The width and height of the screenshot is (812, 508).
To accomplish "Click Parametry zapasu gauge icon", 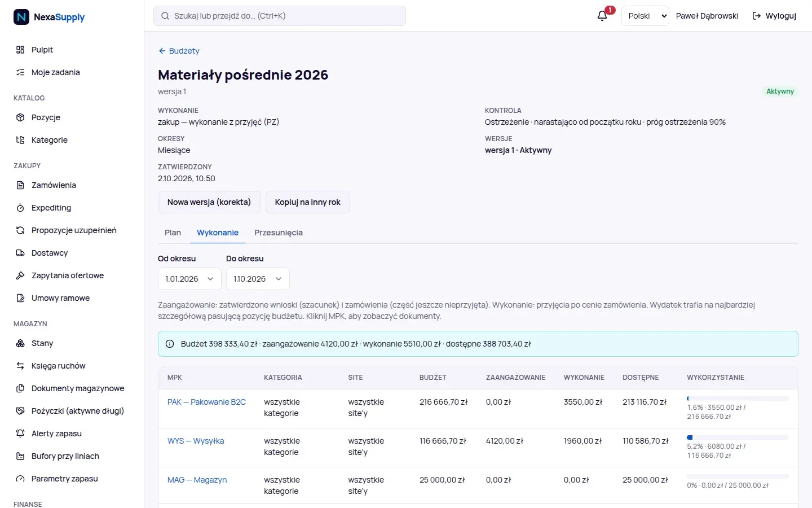I will pyautogui.click(x=20, y=479).
